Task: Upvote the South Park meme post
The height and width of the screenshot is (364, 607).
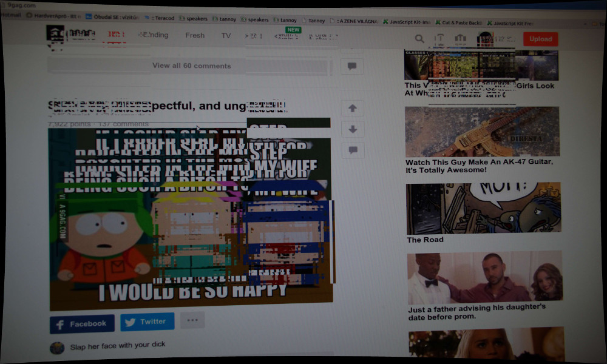Action: (352, 109)
